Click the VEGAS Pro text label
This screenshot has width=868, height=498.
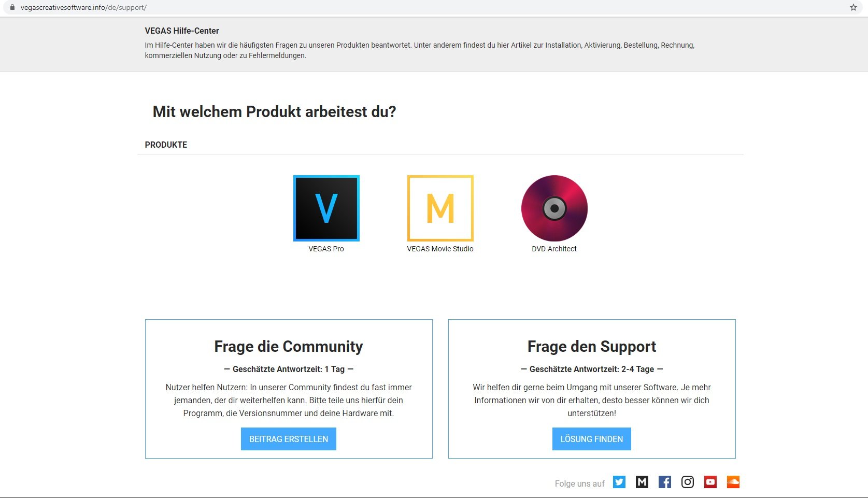pyautogui.click(x=326, y=249)
